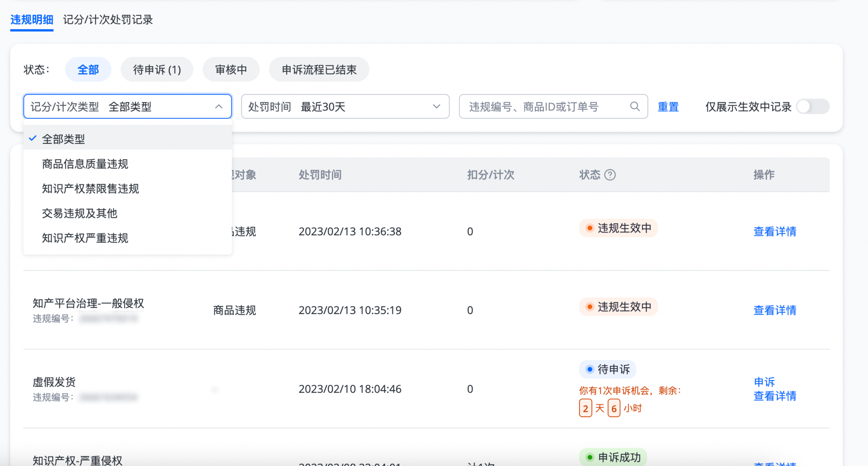
Task: Click the 扣分/计次 column header
Action: tap(490, 175)
